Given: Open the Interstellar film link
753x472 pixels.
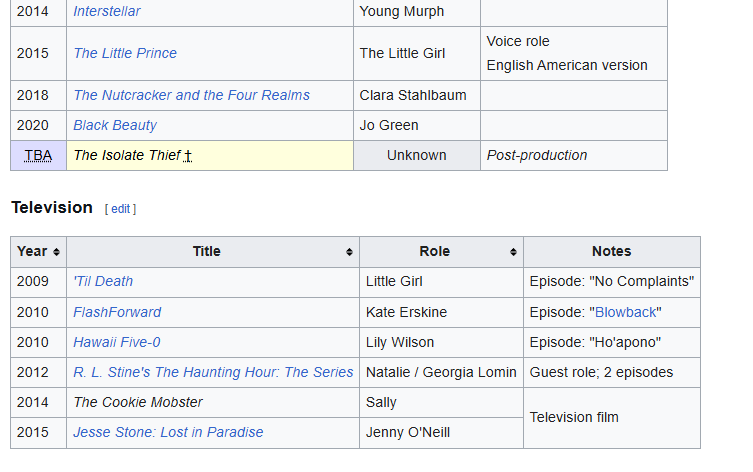Looking at the screenshot, I should [107, 11].
